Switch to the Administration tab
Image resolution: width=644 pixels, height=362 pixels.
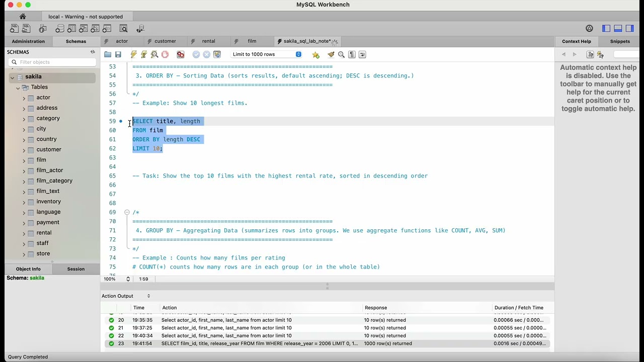28,41
